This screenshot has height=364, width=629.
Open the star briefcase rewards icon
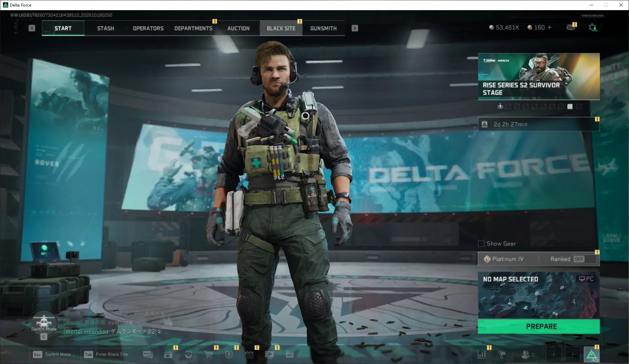pyautogui.click(x=168, y=354)
